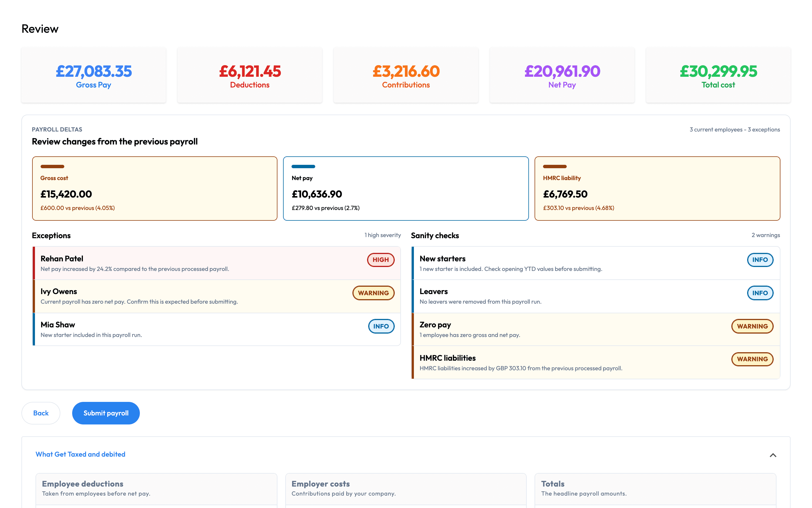The height and width of the screenshot is (508, 812).
Task: Click '1 new starter is included' description
Action: click(511, 269)
